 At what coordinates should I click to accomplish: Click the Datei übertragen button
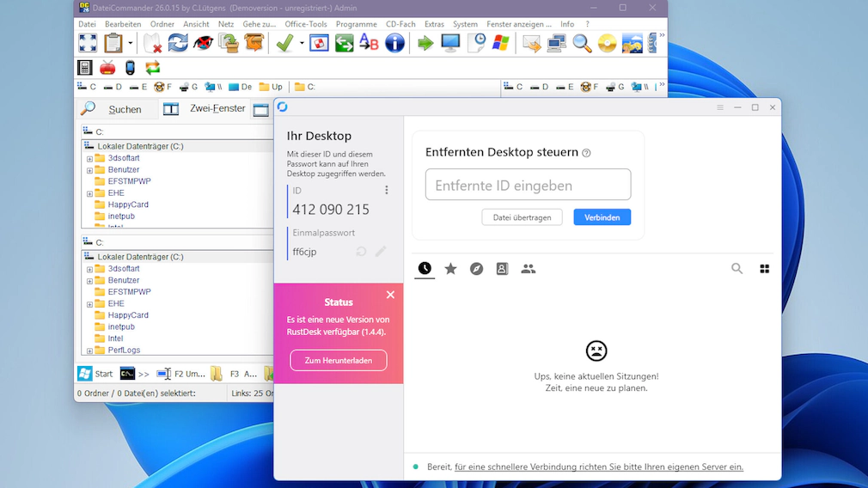[x=522, y=217]
